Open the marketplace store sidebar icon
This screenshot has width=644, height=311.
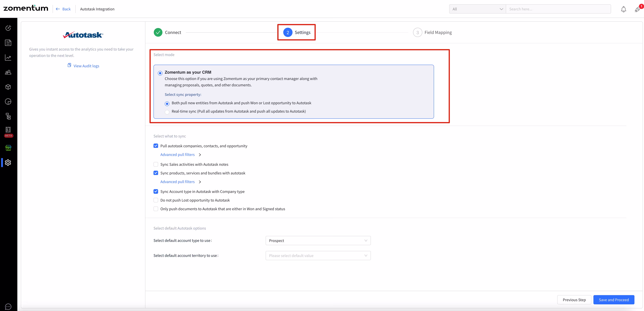point(8,148)
